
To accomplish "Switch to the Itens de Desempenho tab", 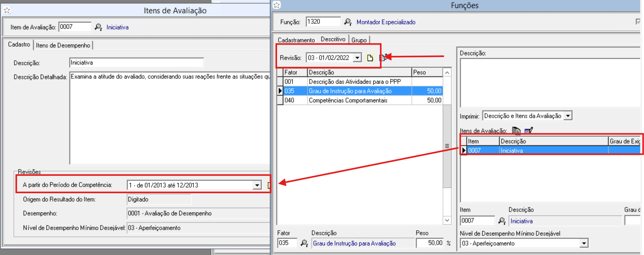I will point(63,45).
